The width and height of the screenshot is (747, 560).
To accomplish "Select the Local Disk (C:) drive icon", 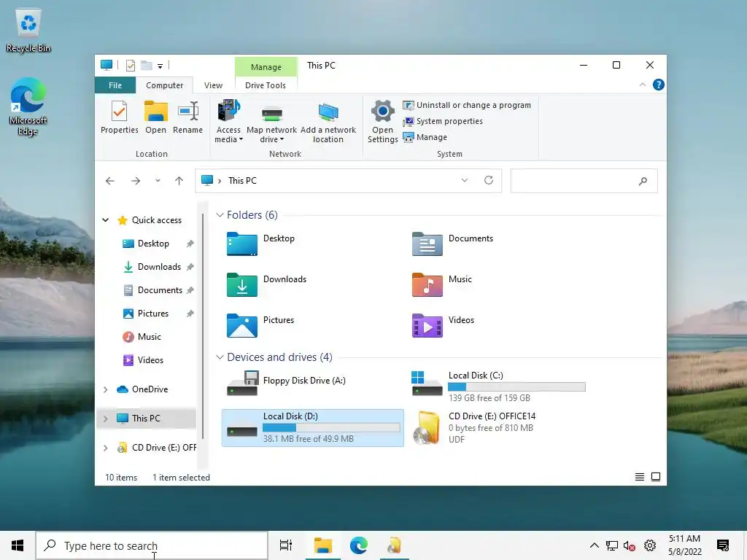I will coord(427,384).
